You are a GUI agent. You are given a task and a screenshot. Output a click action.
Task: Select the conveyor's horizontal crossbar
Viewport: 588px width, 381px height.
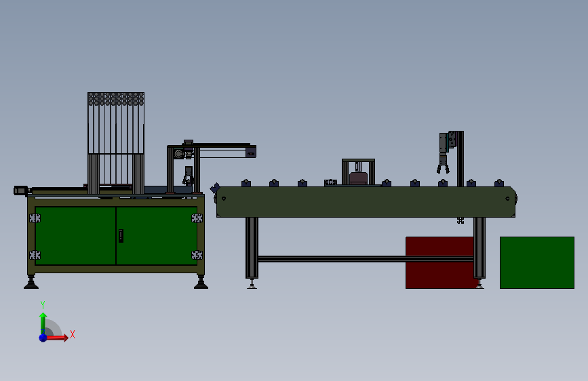[366, 259]
